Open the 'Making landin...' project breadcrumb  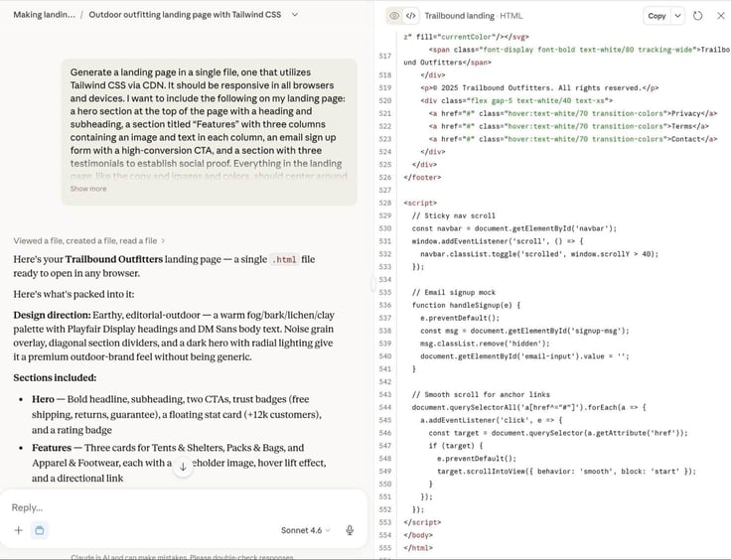tap(44, 15)
